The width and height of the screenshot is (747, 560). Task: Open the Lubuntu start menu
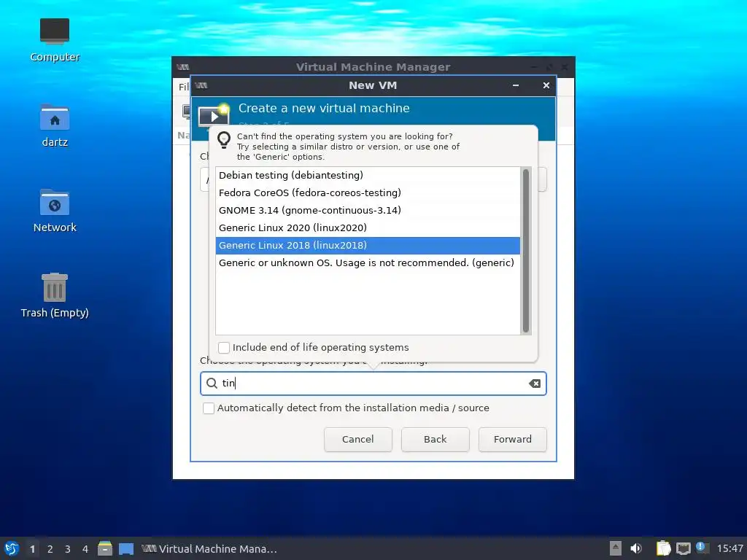point(12,548)
